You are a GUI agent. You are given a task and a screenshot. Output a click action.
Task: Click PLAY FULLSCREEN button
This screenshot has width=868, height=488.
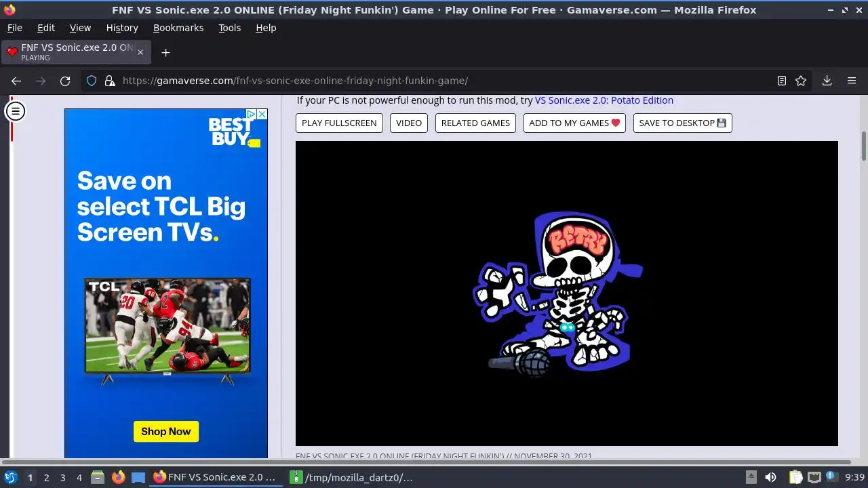[x=339, y=123]
